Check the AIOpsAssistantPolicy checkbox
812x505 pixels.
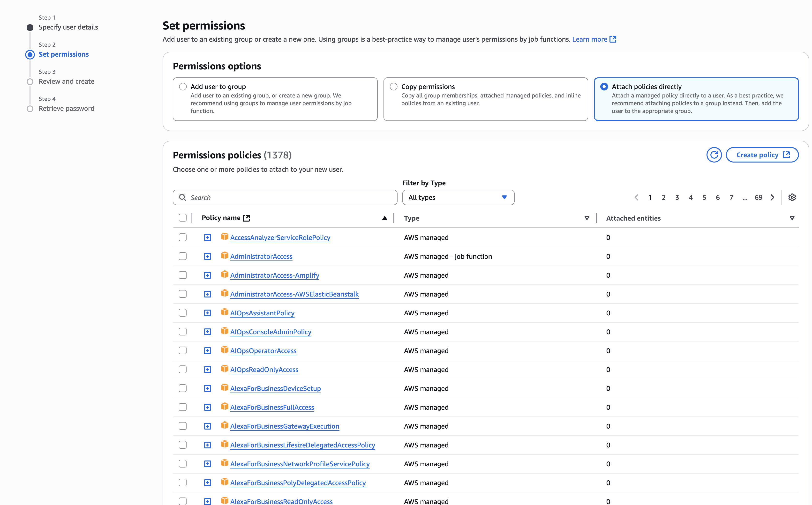(x=183, y=313)
